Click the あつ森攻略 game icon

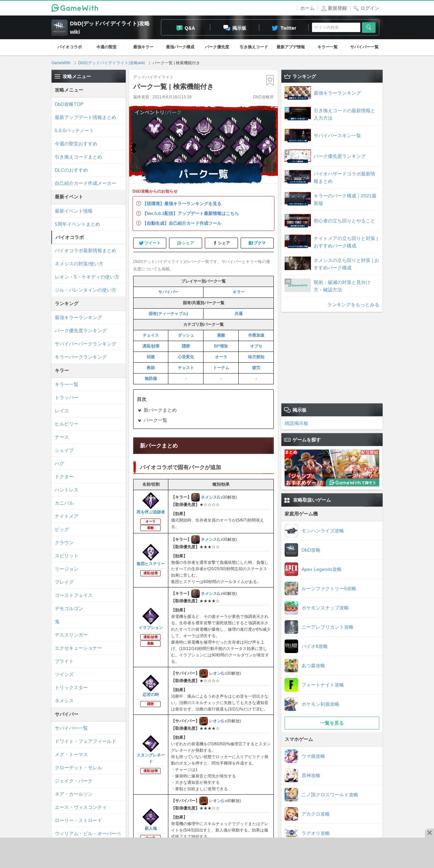291,666
